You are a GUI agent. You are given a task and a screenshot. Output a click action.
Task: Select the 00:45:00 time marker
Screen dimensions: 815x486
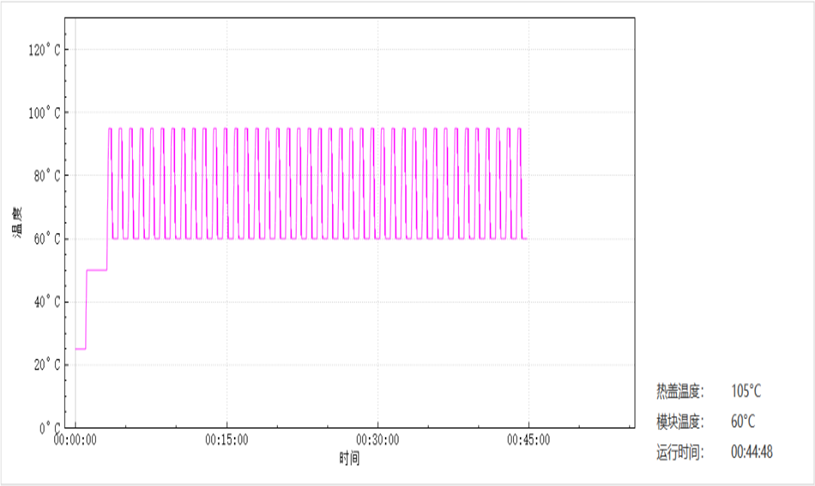pyautogui.click(x=528, y=440)
